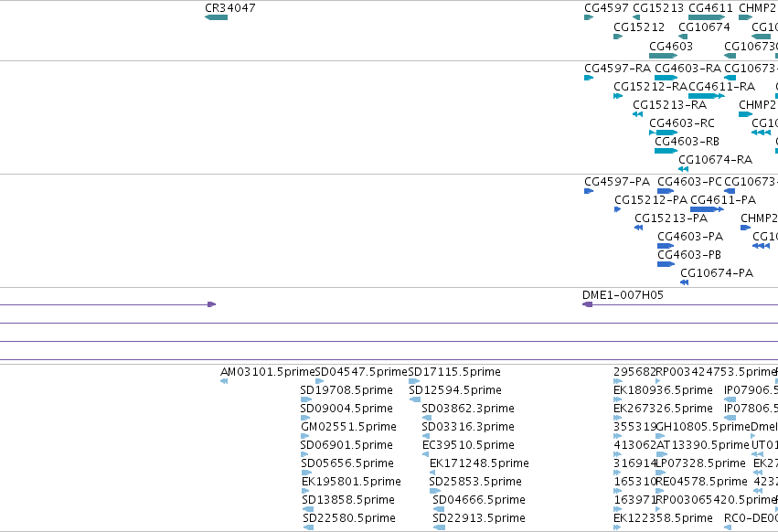
Task: Click the SD13858.5prime EST label
Action: pyautogui.click(x=348, y=500)
